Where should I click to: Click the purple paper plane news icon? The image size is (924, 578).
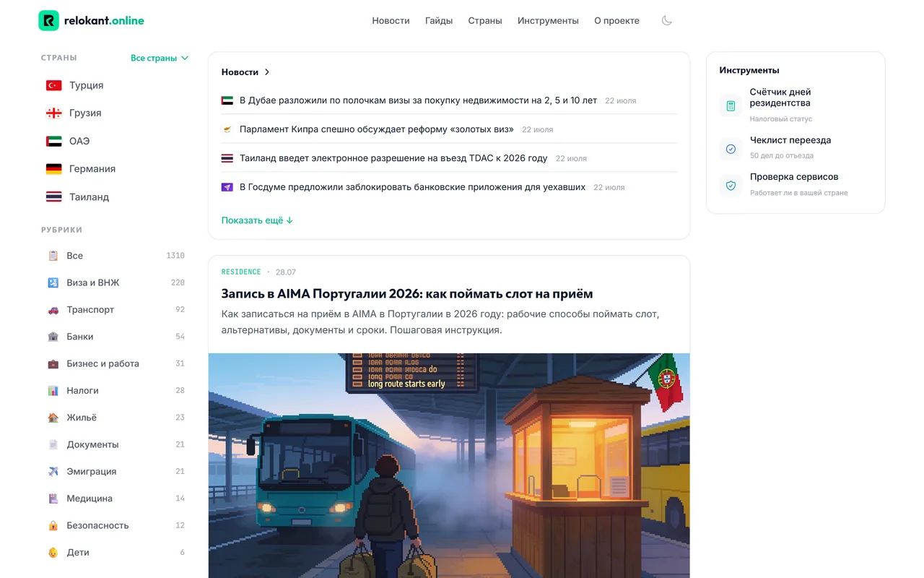click(227, 187)
